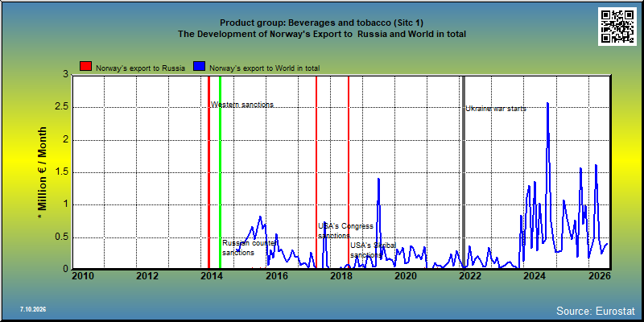
Task: Click the x-axis year label 2022
Action: [x=470, y=275]
